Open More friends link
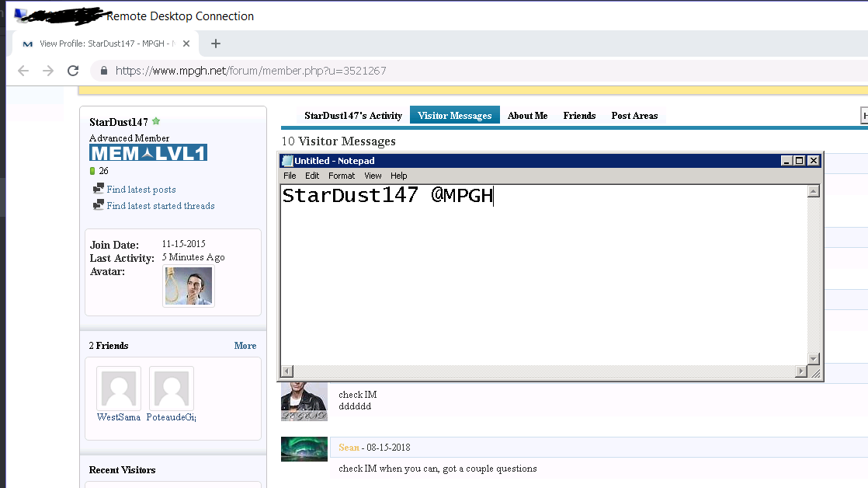 [x=245, y=346]
